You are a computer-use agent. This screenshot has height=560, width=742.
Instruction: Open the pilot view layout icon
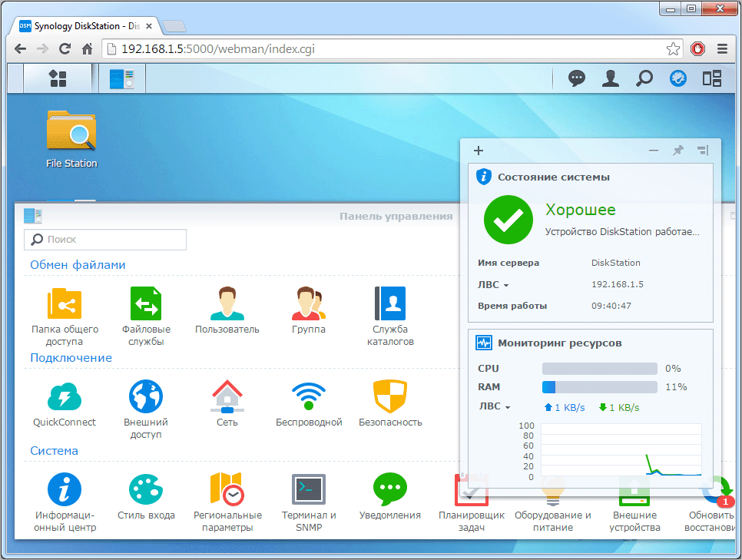[x=712, y=78]
